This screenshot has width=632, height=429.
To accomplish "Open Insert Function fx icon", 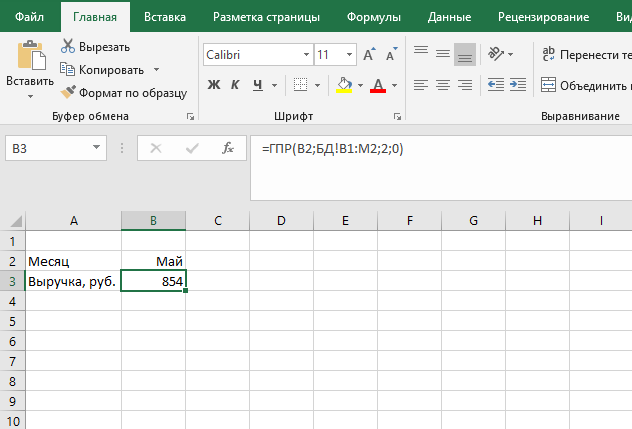I will click(x=228, y=148).
